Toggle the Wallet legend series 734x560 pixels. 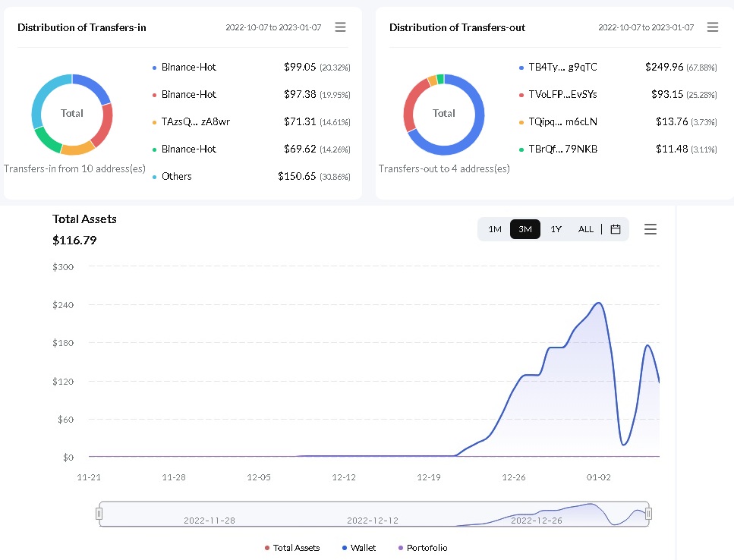pyautogui.click(x=359, y=548)
